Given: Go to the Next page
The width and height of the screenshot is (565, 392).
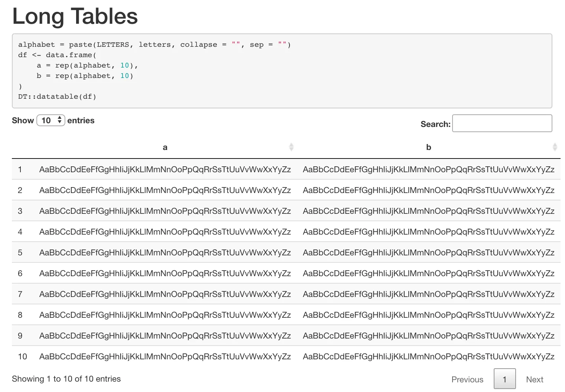Looking at the screenshot, I should click(x=535, y=379).
